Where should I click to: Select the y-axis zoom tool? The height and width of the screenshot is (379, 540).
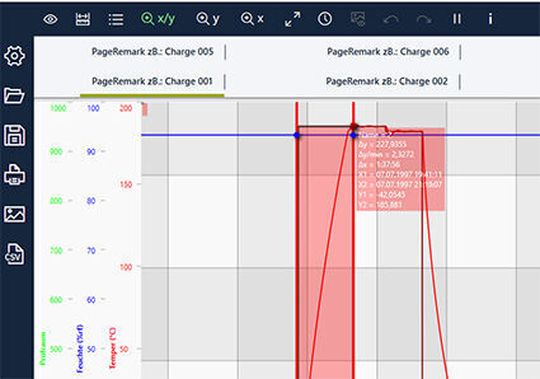pos(208,19)
